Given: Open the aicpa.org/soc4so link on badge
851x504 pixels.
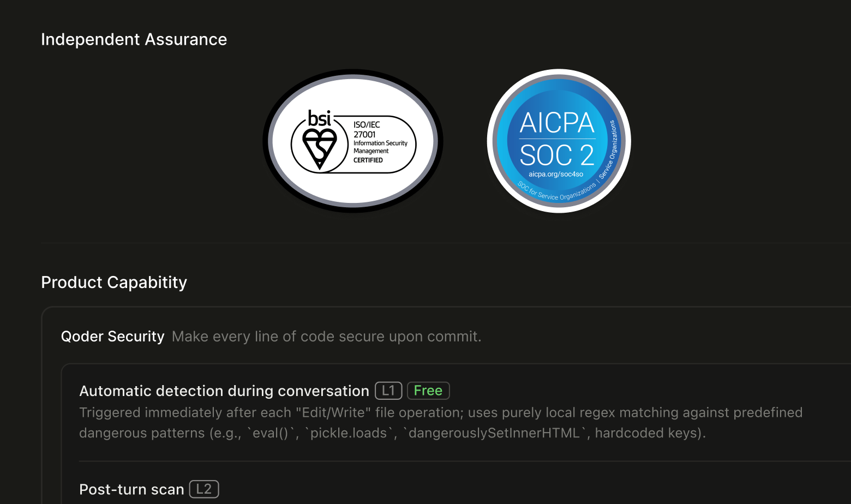Looking at the screenshot, I should 556,174.
